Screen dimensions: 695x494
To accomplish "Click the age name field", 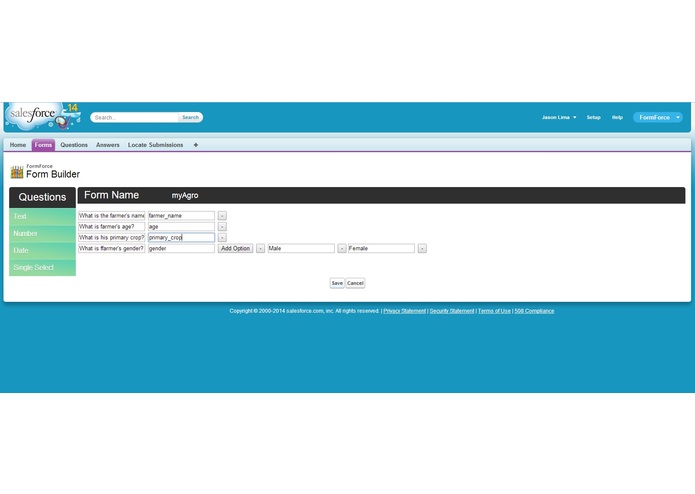I will 181,226.
